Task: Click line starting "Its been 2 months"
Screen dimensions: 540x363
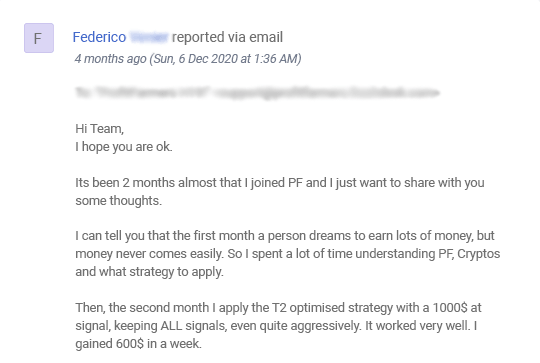Action: pos(280,183)
